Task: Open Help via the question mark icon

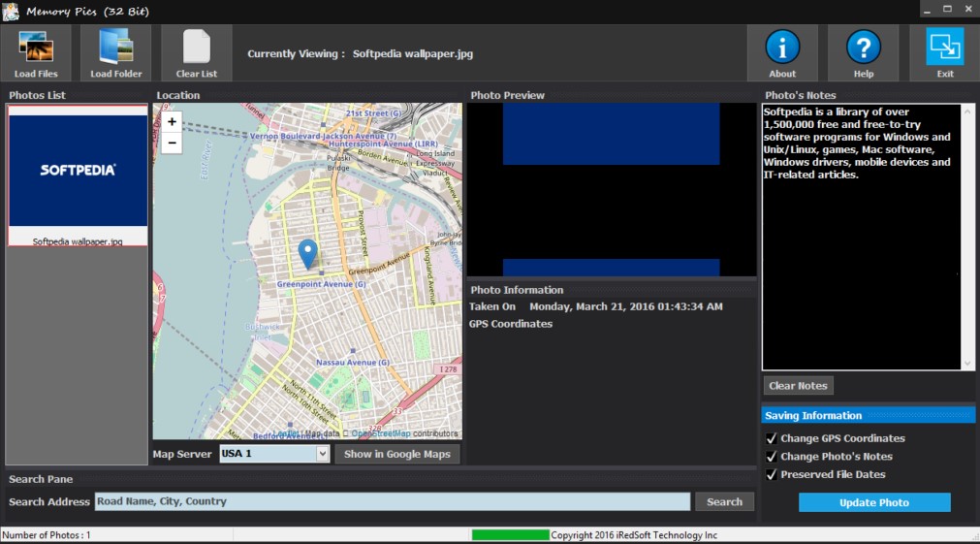Action: [863, 47]
